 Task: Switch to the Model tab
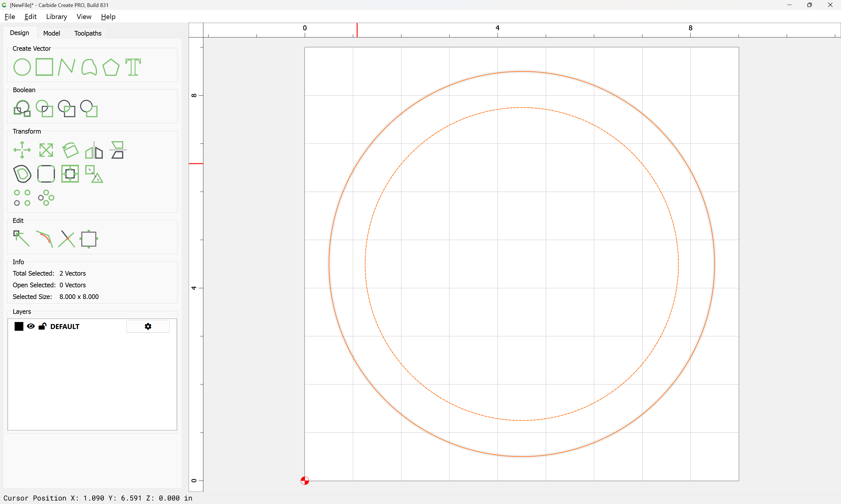(52, 33)
